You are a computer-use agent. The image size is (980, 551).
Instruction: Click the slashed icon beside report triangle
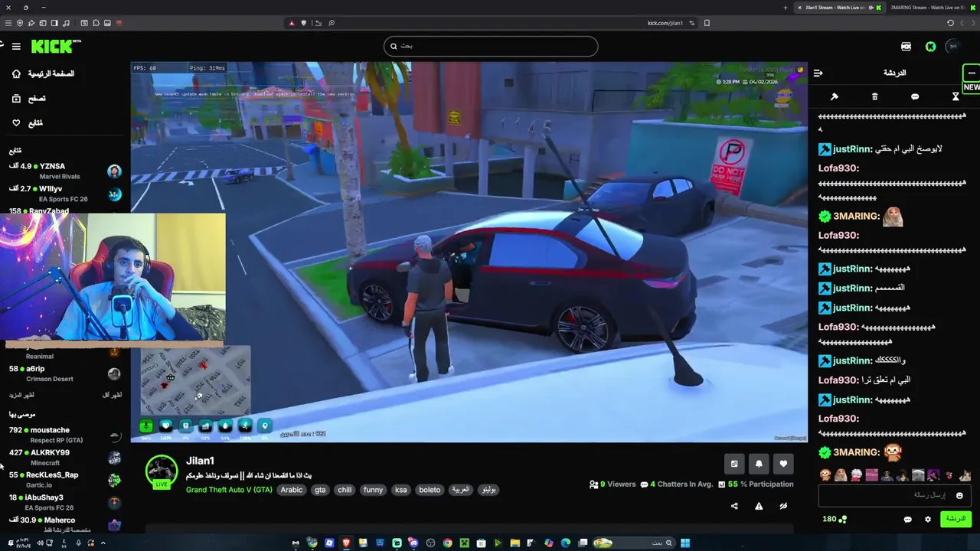click(x=783, y=506)
